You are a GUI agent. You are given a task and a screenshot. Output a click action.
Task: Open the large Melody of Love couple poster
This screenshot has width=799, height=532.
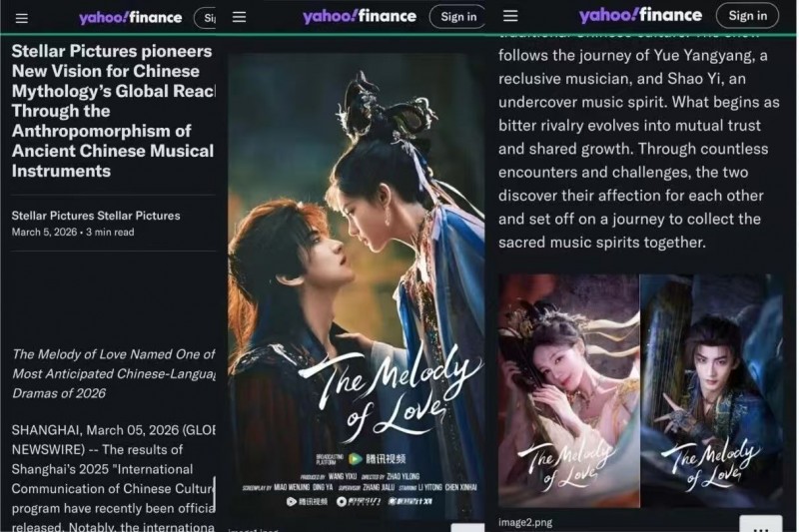(356, 286)
